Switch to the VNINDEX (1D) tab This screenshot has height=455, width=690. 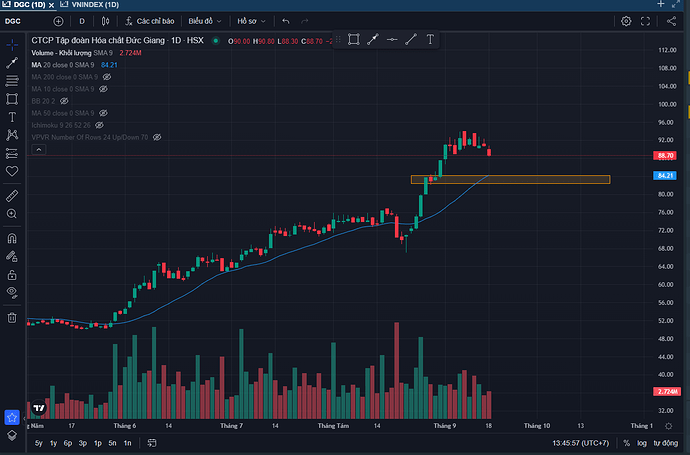pos(94,5)
